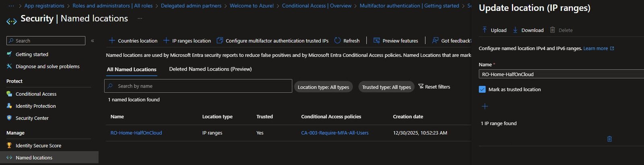Uncheck Mark as trusted location

coord(482,90)
